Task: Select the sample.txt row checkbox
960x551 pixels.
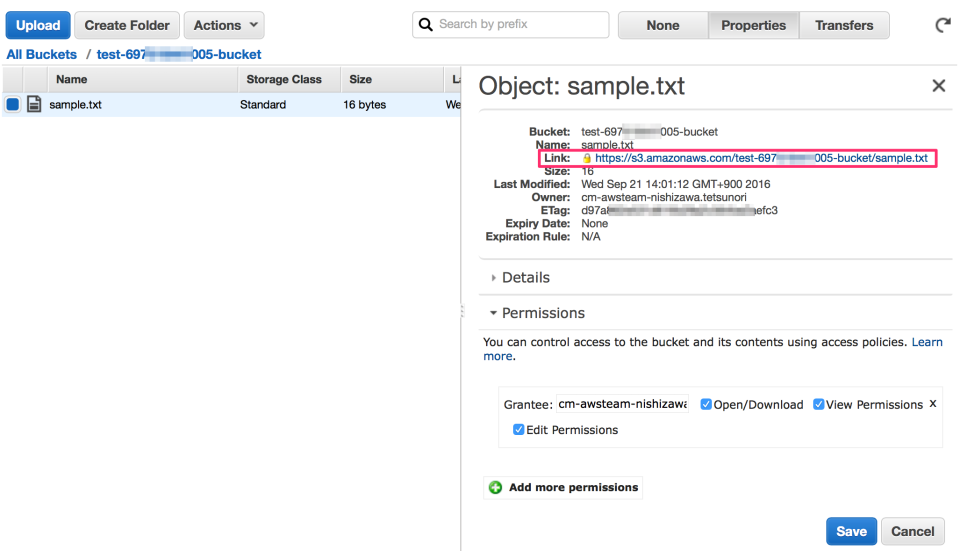Action: pyautogui.click(x=13, y=104)
